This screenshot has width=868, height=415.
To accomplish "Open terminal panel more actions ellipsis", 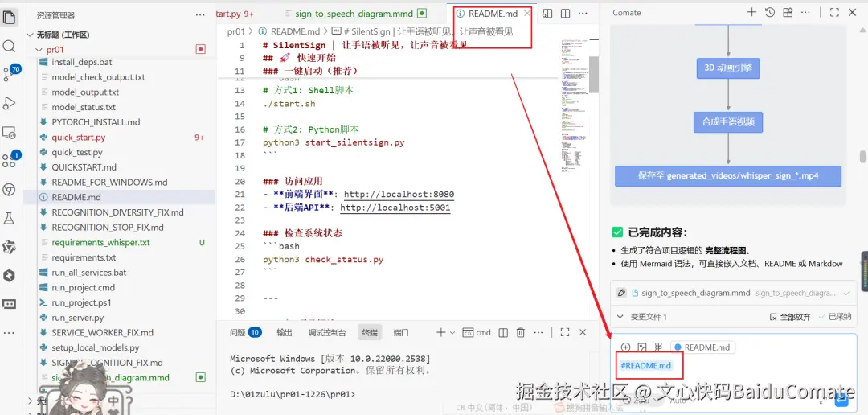I will (538, 332).
